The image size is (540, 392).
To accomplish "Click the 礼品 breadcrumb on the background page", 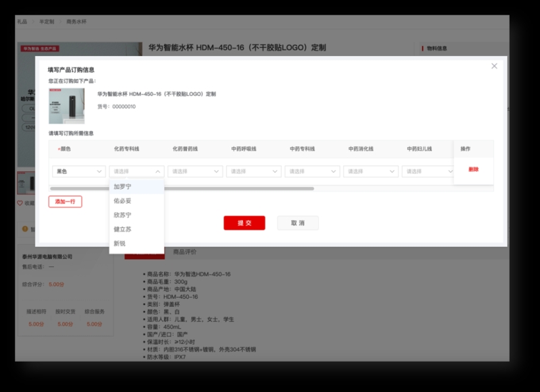I will coord(22,22).
